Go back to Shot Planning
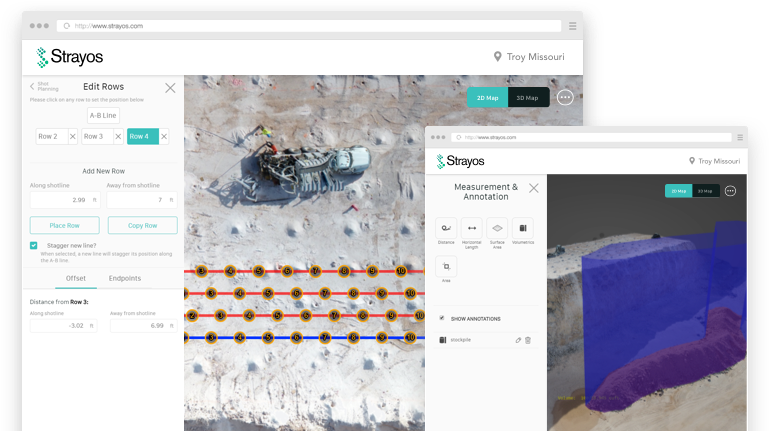Image resolution: width=770 pixels, height=431 pixels. 33,87
